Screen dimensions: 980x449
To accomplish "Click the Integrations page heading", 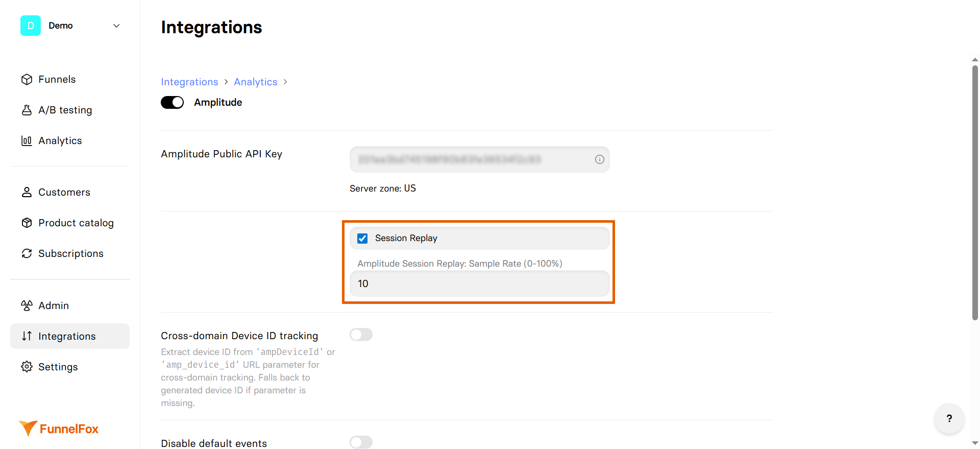I will click(211, 27).
